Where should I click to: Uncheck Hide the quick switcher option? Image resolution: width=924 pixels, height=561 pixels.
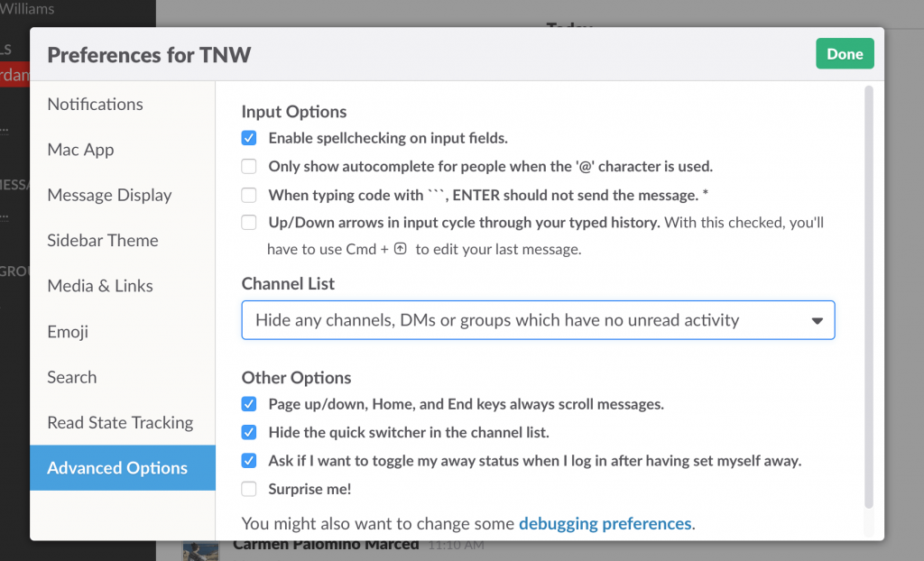click(249, 432)
